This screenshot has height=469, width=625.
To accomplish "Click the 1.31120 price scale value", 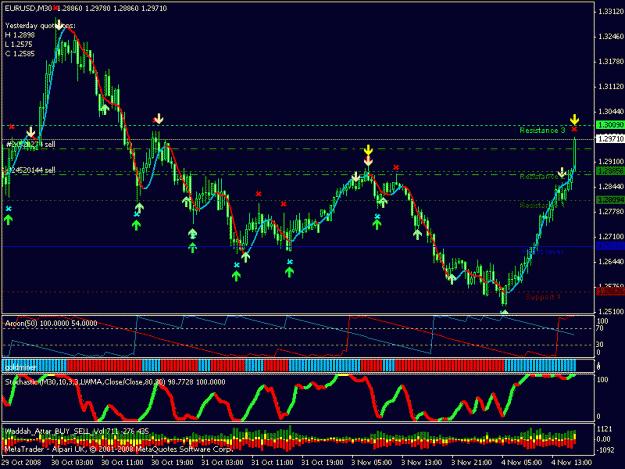I will pyautogui.click(x=611, y=86).
